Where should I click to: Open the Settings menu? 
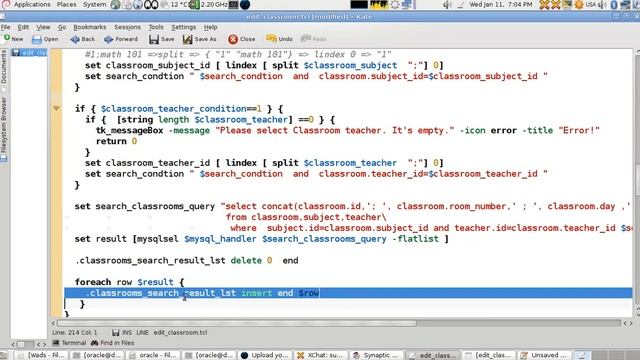[183, 27]
